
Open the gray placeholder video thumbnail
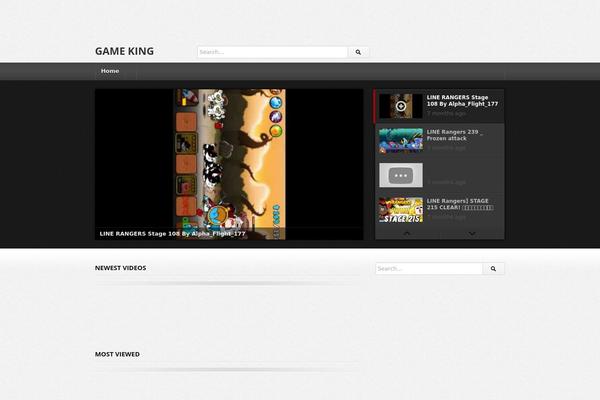click(401, 175)
